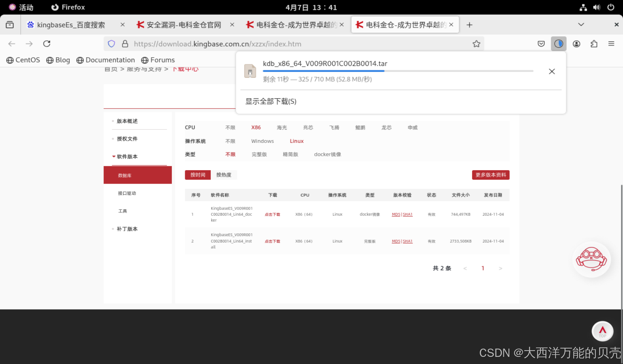
Task: Select 数据库 in the sidebar
Action: click(x=137, y=175)
